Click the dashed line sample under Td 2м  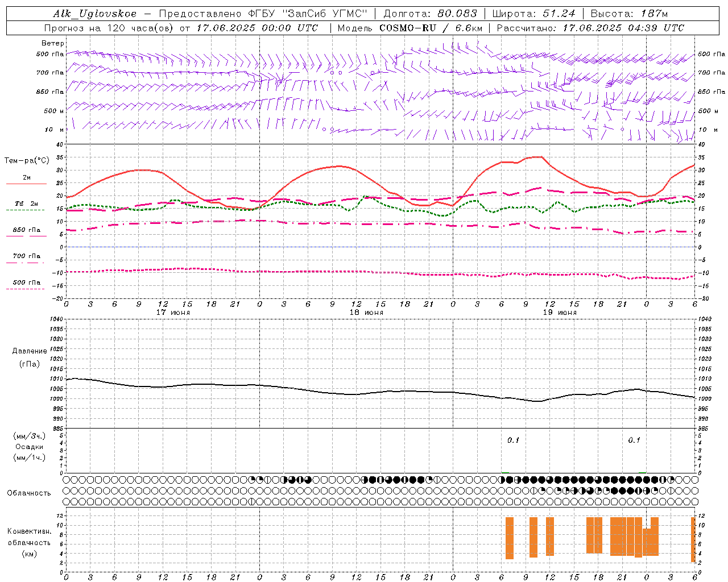point(25,210)
